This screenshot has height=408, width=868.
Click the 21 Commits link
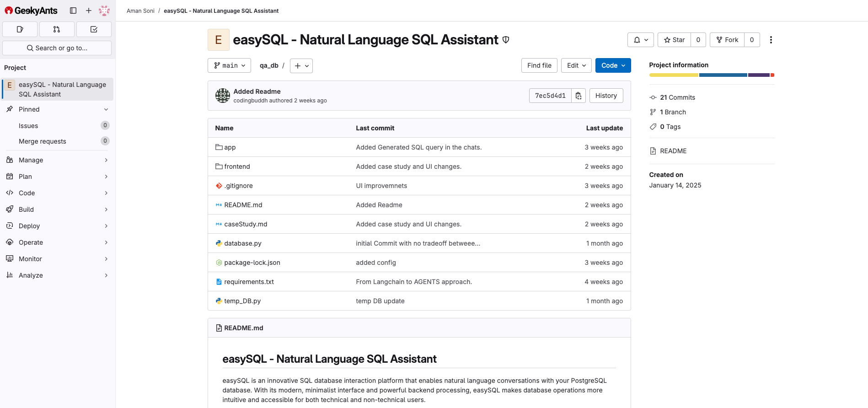coord(677,97)
